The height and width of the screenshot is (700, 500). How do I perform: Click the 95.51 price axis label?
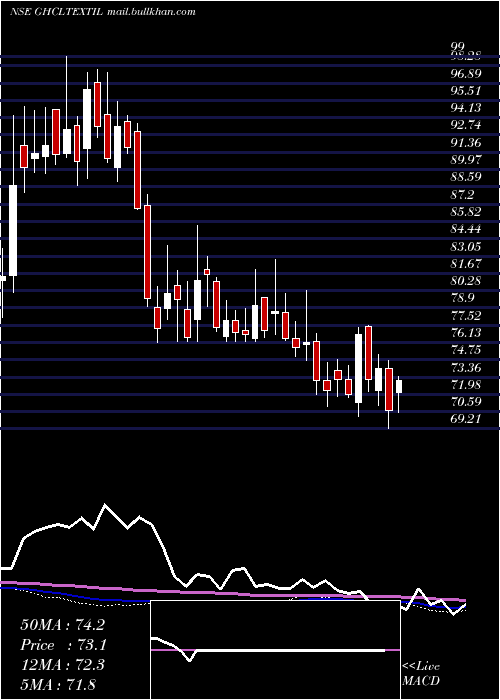coord(467,90)
